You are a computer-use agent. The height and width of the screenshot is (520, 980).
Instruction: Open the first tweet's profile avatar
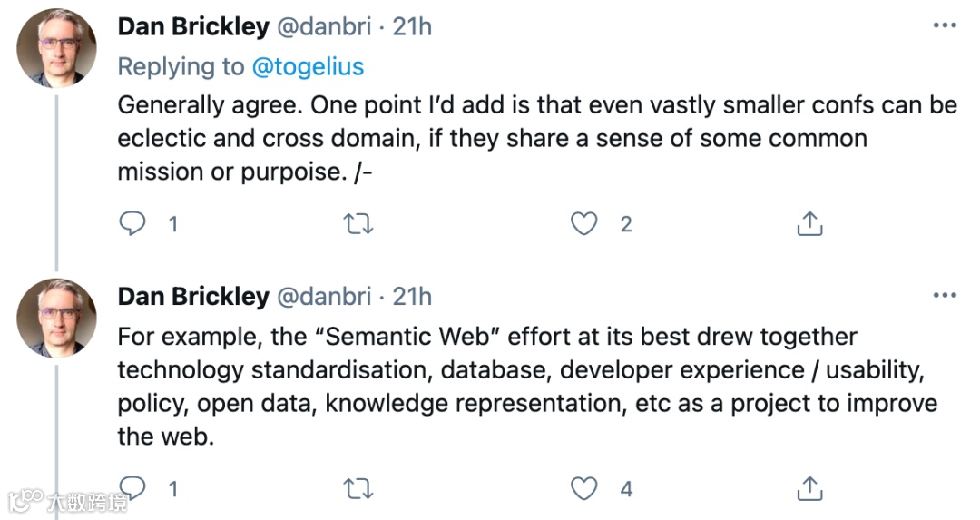[57, 48]
